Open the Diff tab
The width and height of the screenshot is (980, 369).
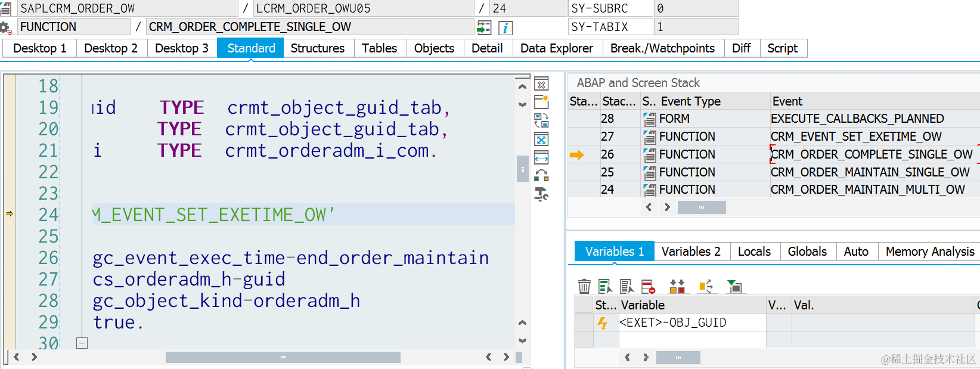pos(741,48)
